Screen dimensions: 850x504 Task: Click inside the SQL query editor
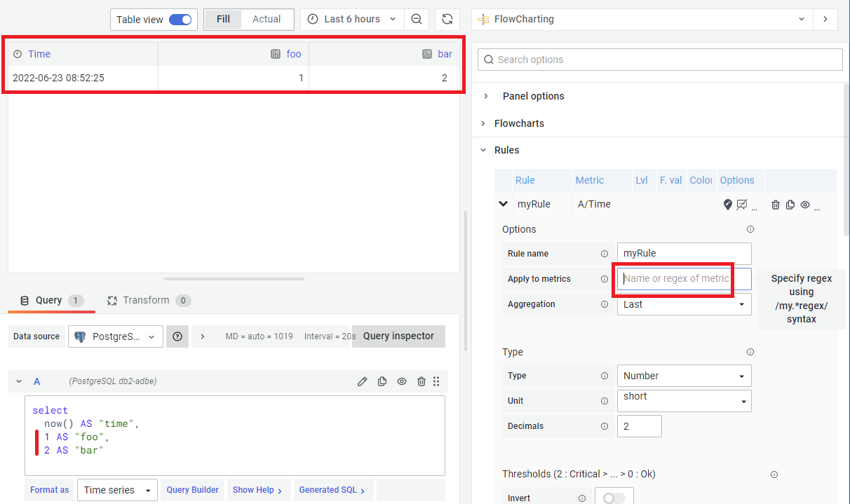[235, 435]
